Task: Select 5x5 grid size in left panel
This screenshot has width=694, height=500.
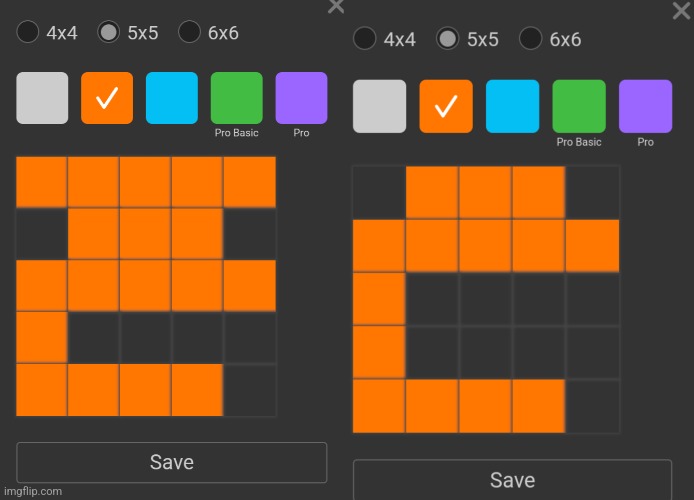Action: 109,32
